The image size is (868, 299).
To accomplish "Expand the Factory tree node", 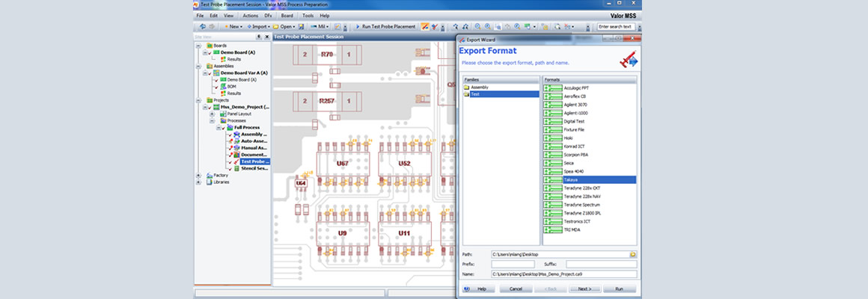I will 198,175.
